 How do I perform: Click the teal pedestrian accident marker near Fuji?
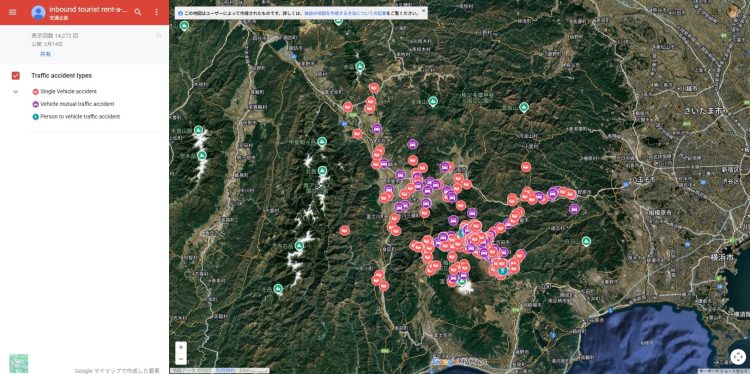point(502,271)
